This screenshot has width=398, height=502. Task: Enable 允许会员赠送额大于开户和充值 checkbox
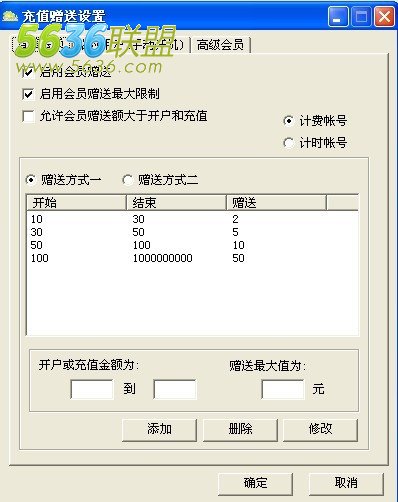tap(28, 116)
